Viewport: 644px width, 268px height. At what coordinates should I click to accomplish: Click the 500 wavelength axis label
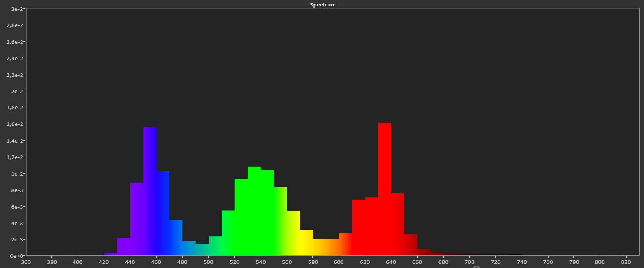(208, 262)
